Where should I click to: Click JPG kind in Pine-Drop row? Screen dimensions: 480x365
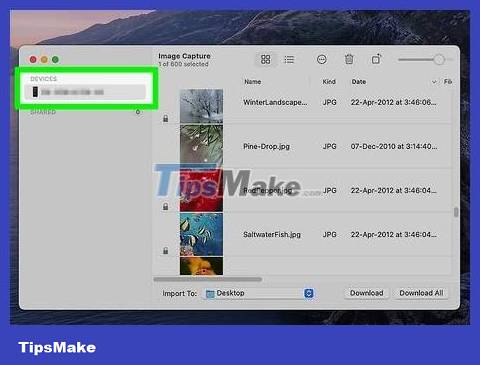point(329,146)
